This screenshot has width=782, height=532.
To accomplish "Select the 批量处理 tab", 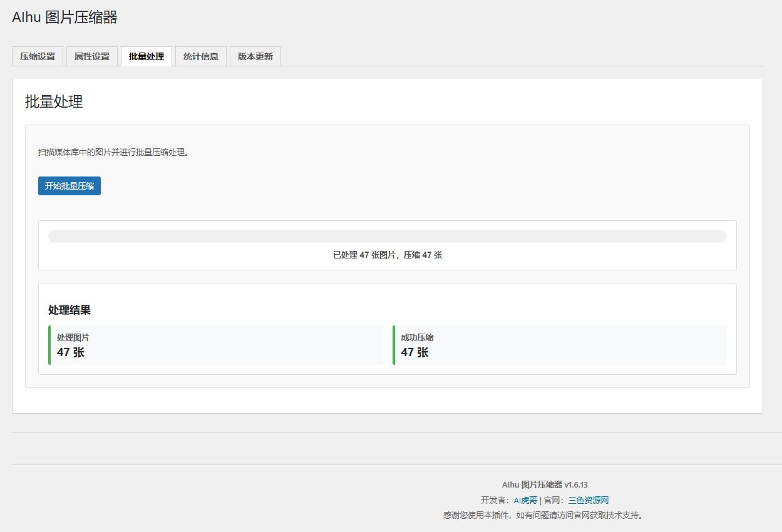I will coord(146,56).
